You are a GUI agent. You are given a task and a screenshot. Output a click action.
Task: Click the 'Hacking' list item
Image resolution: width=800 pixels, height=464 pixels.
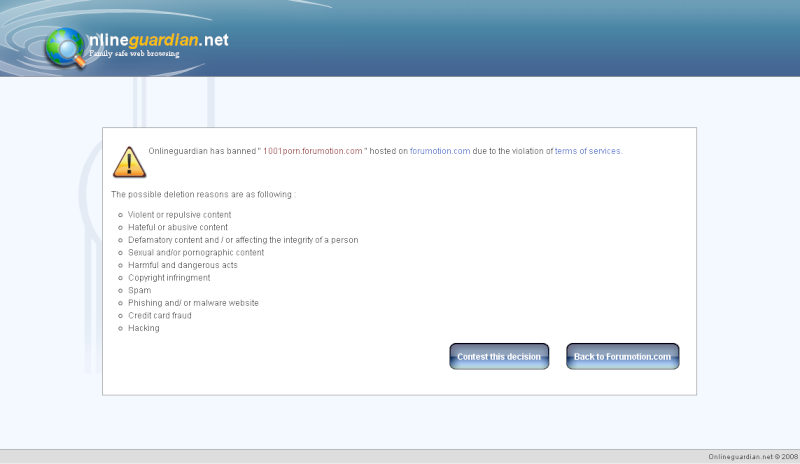144,328
